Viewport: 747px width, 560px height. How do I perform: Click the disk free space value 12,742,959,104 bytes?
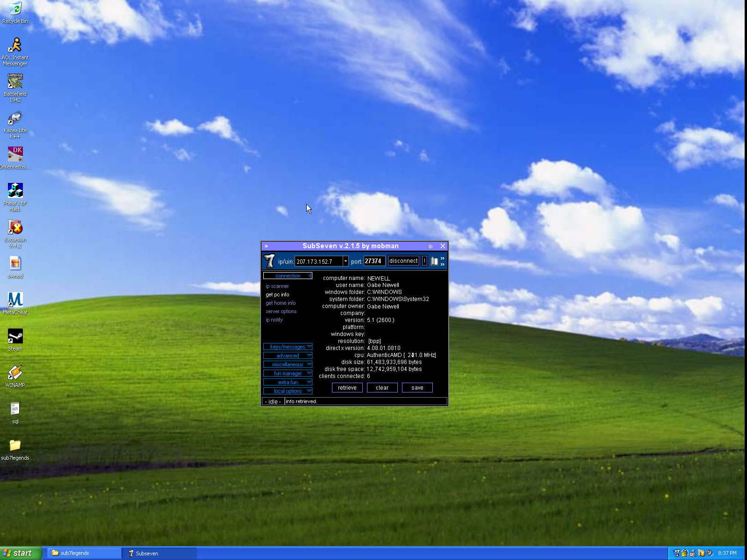(394, 369)
